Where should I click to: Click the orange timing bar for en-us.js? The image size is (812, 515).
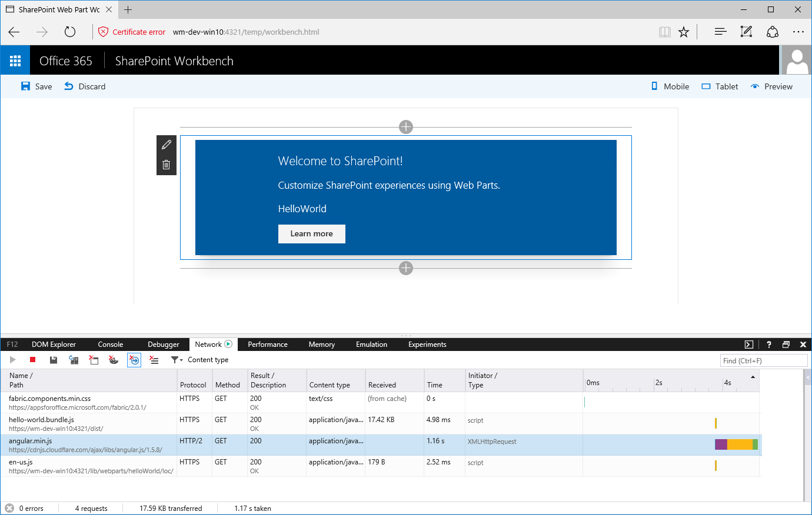point(716,466)
